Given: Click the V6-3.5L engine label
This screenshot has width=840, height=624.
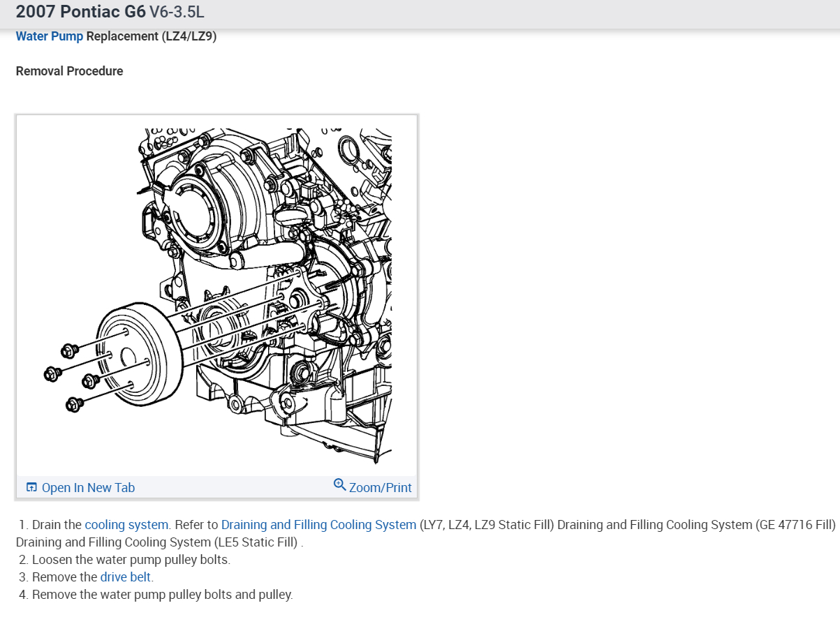Looking at the screenshot, I should pos(177,12).
